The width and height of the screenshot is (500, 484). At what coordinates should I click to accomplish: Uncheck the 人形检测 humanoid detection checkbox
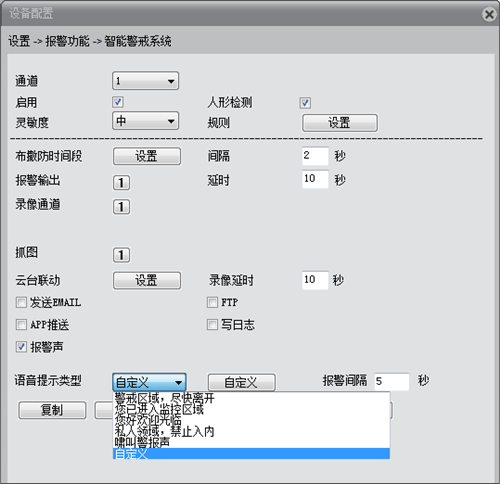(305, 103)
